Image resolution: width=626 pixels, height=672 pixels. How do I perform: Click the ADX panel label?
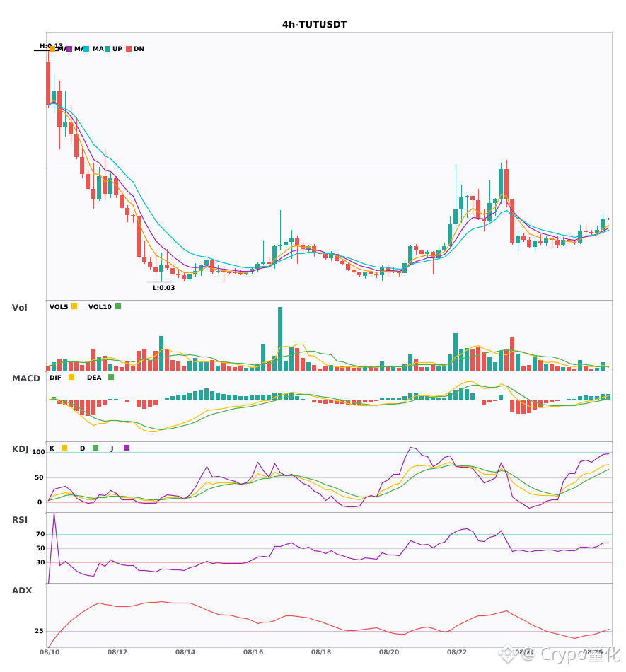pos(22,591)
